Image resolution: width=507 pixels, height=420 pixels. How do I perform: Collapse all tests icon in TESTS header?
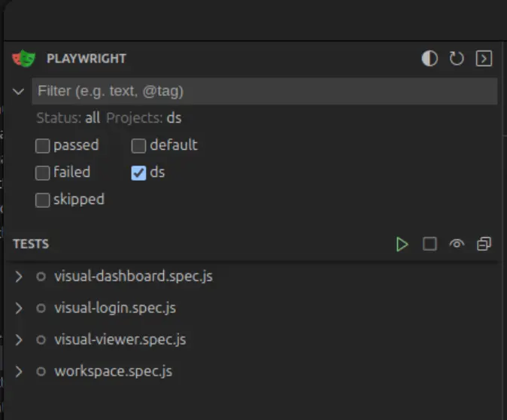tap(484, 244)
